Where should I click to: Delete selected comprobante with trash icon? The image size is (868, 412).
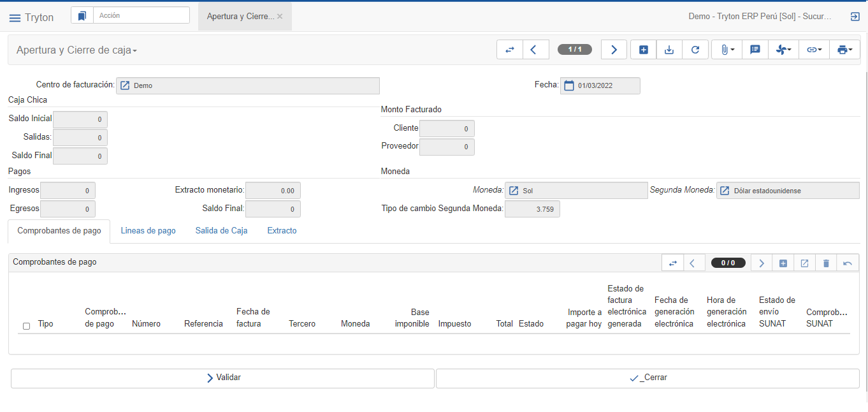tap(826, 263)
